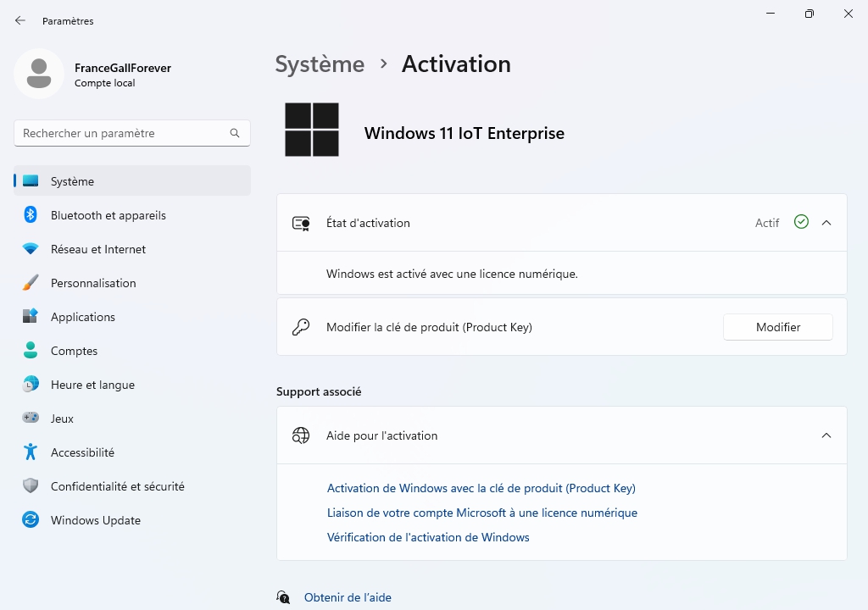Click the Applications icon in sidebar
Screen dimensions: 868x610
31,317
